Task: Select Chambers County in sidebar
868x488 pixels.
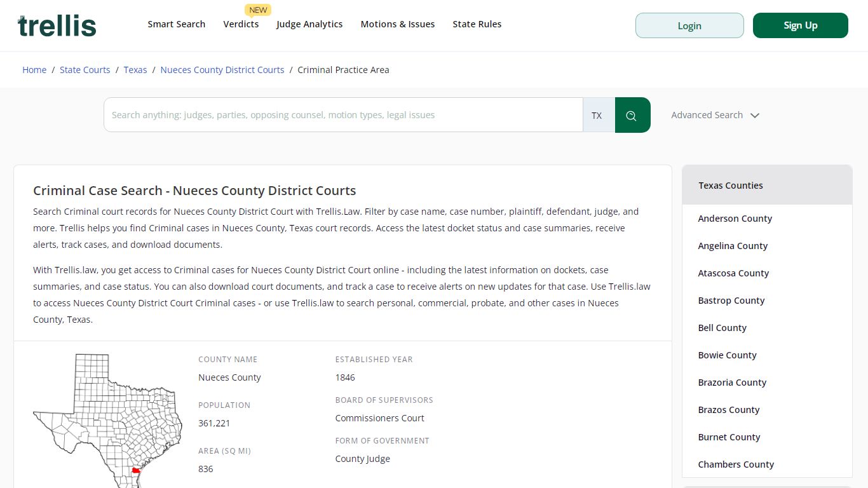Action: [x=736, y=464]
